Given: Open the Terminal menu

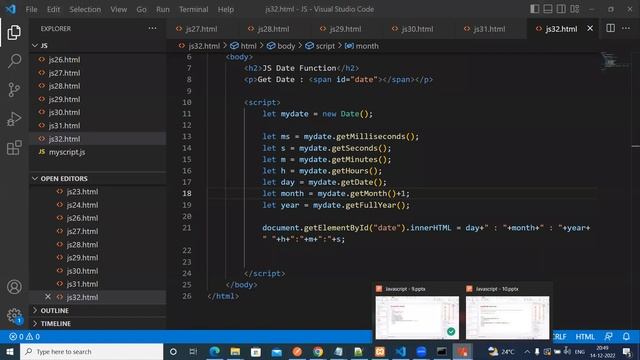Looking at the screenshot, I should [x=193, y=9].
